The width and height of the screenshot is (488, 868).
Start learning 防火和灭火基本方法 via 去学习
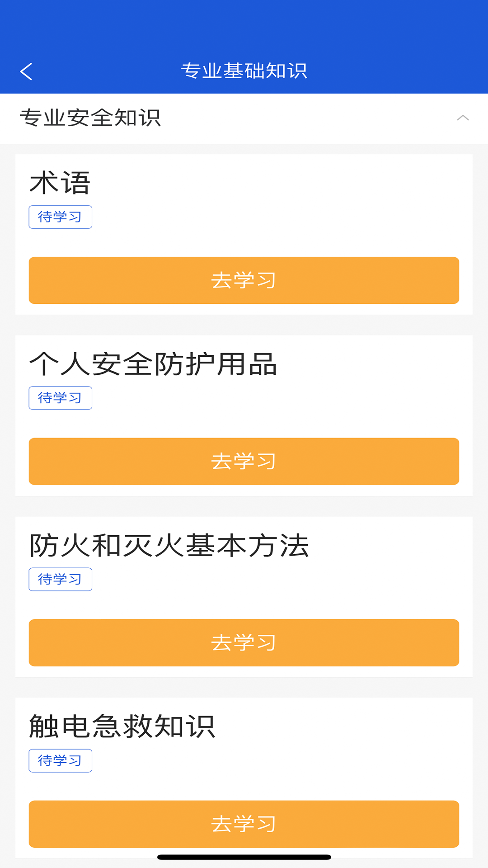click(x=244, y=642)
